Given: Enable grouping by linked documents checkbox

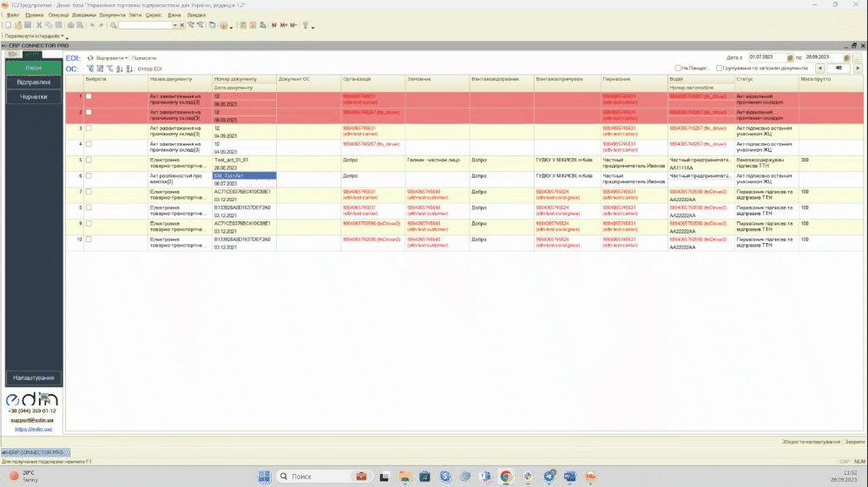Looking at the screenshot, I should coord(719,68).
